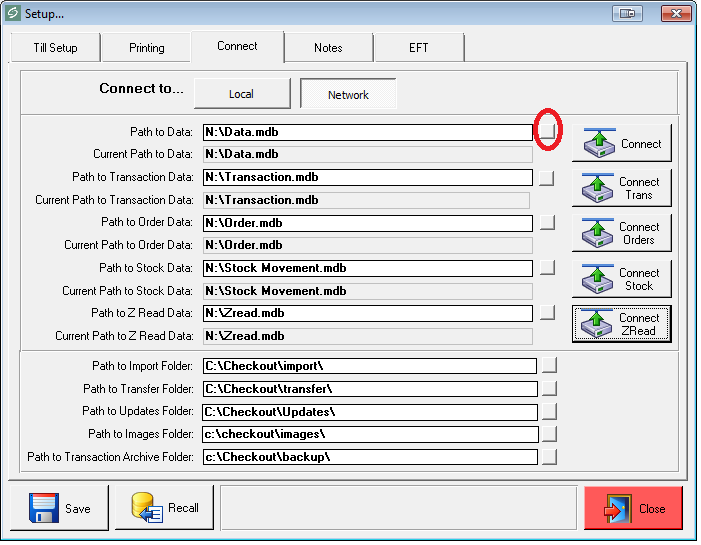Viewport: 701px width, 545px height.
Task: Open browse button for Path to Import Folder
Action: coord(549,365)
